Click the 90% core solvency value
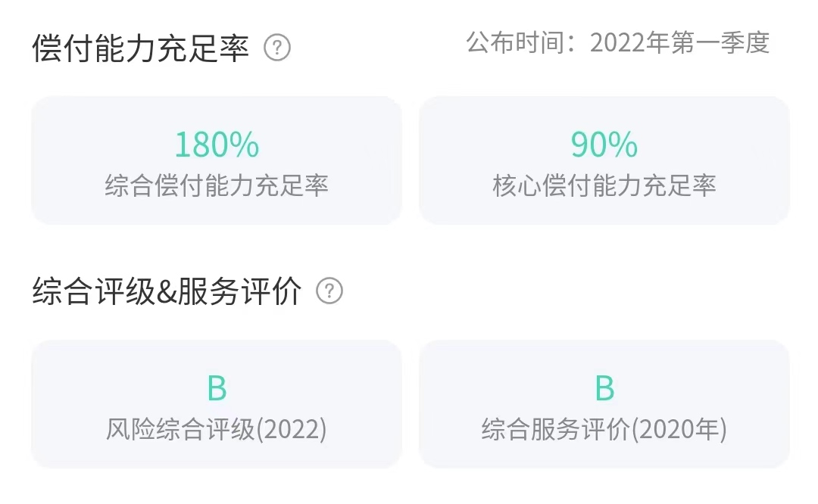The image size is (818, 504). coord(604,145)
